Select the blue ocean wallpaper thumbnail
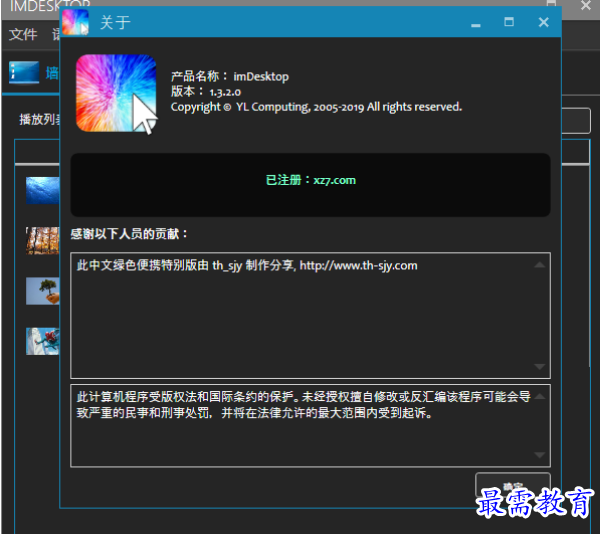This screenshot has height=534, width=600. coord(43,190)
